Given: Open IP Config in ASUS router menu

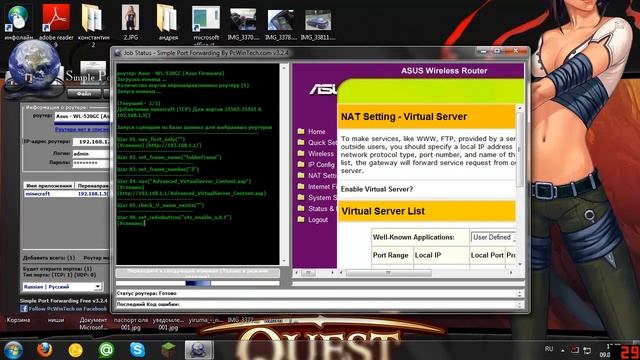Looking at the screenshot, I should tap(321, 164).
